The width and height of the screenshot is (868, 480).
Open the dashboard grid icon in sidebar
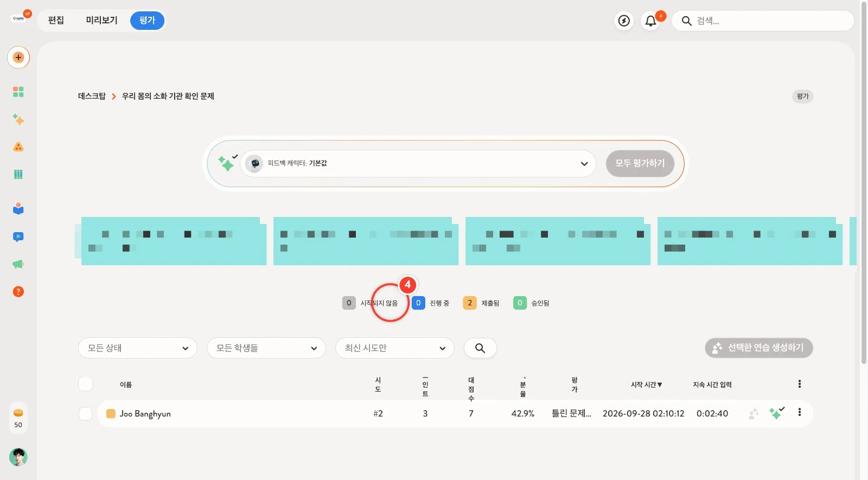pyautogui.click(x=18, y=92)
